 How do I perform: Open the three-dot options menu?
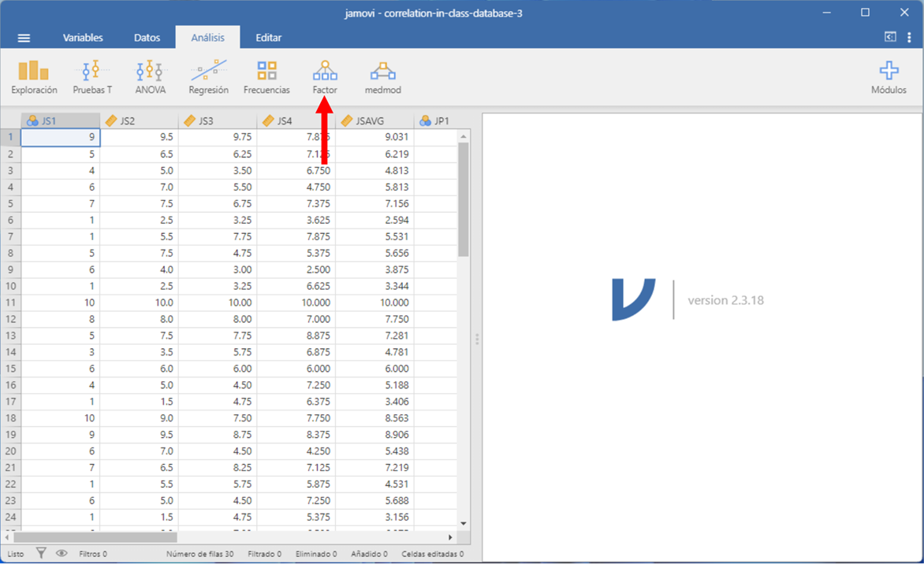click(x=909, y=37)
